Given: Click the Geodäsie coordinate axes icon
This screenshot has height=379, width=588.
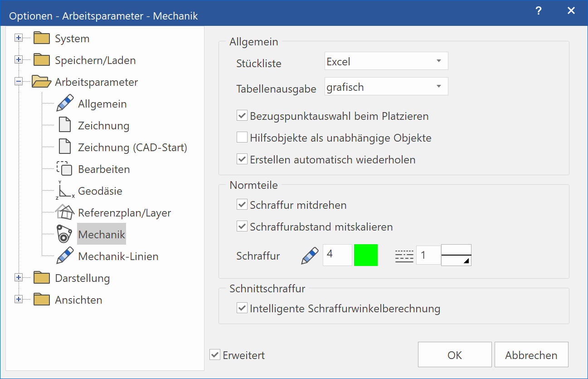Looking at the screenshot, I should click(x=65, y=190).
